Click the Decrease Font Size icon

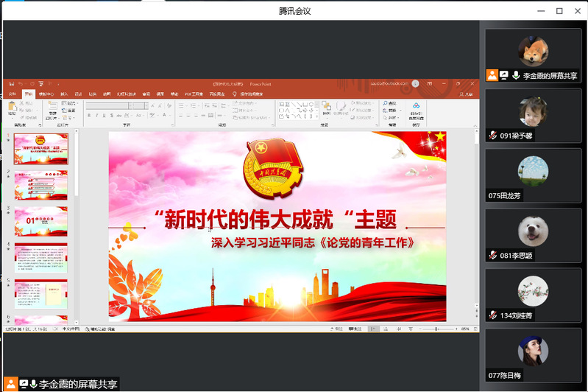tap(160, 106)
